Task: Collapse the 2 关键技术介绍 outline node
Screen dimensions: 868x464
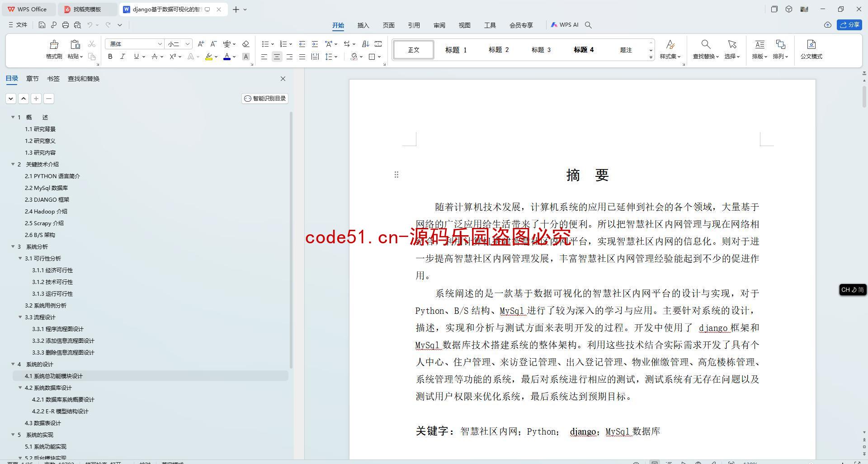Action: pos(13,164)
